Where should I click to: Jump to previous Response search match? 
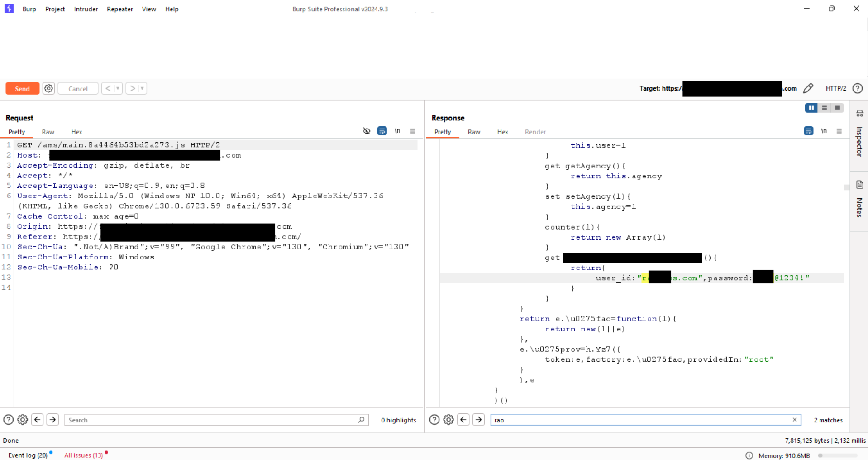pyautogui.click(x=463, y=420)
